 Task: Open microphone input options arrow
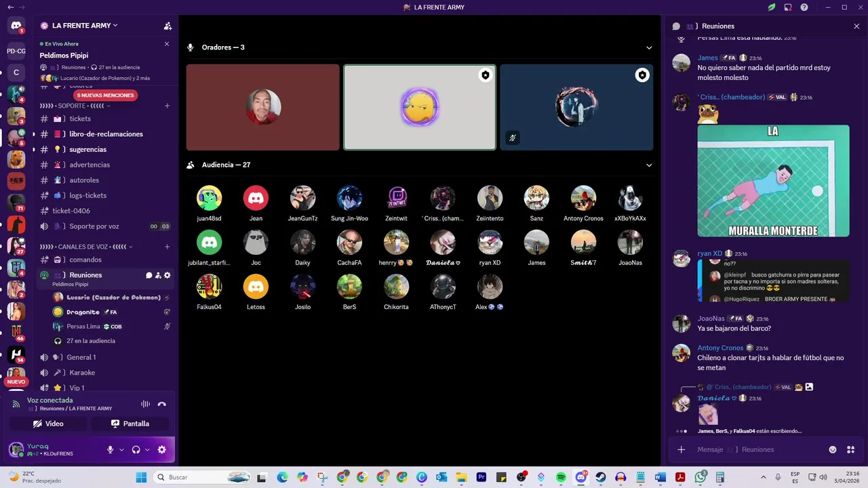tap(121, 449)
